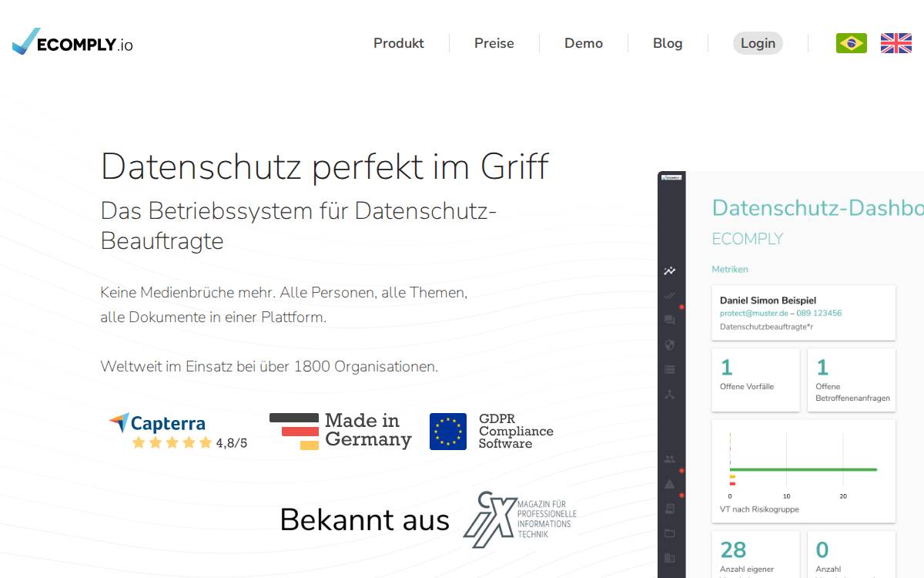Image resolution: width=924 pixels, height=578 pixels.
Task: Select the folder icon in dashboard sidebar
Action: point(670,533)
